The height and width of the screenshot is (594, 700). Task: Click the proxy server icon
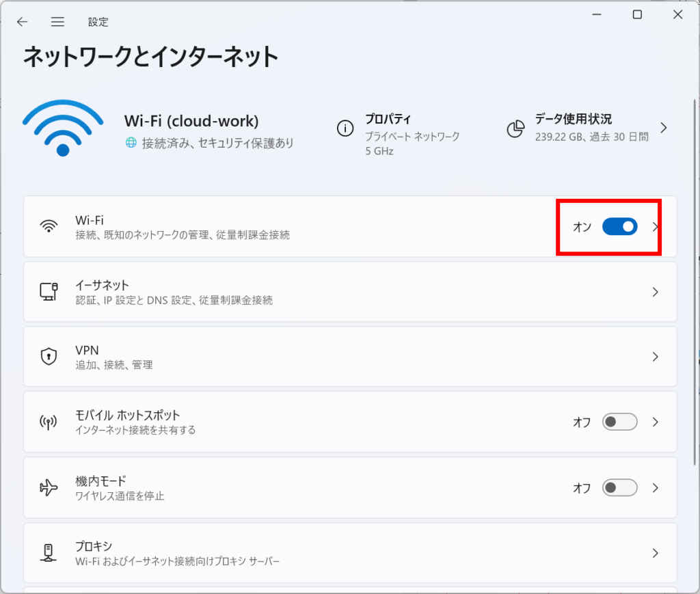[x=49, y=553]
